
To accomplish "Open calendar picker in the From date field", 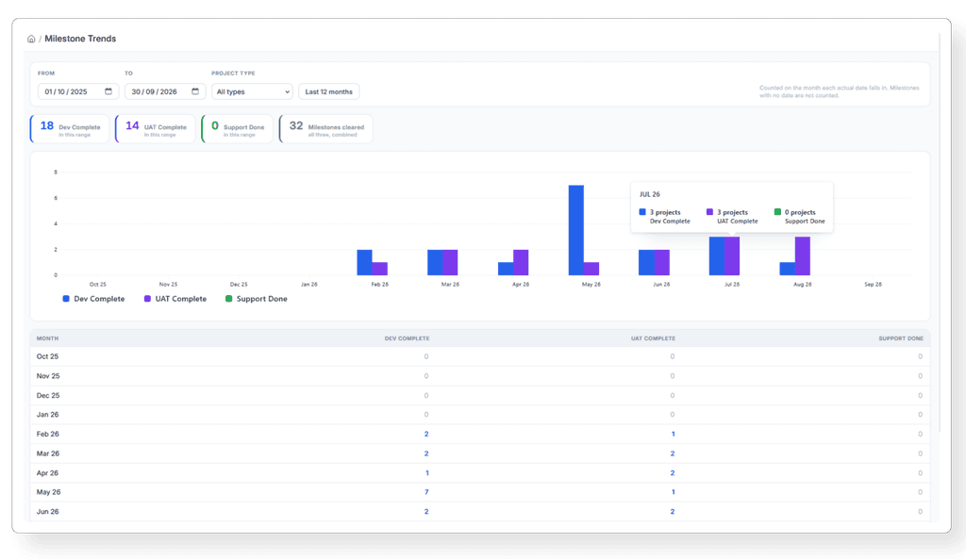I will (x=108, y=91).
